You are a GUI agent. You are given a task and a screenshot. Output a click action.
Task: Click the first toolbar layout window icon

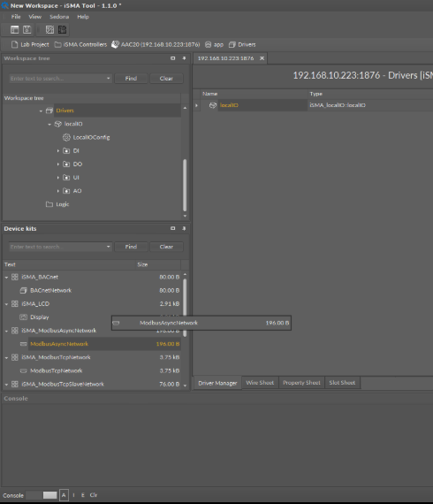[x=15, y=30]
